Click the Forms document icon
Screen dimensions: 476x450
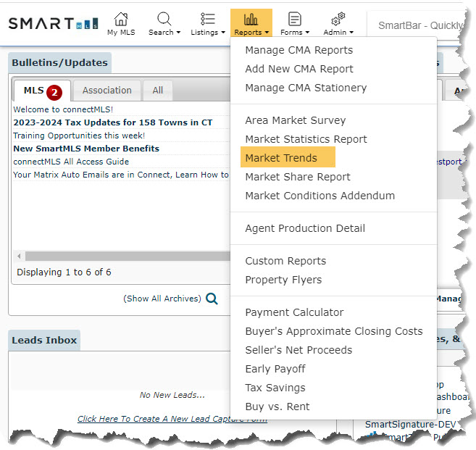[294, 19]
